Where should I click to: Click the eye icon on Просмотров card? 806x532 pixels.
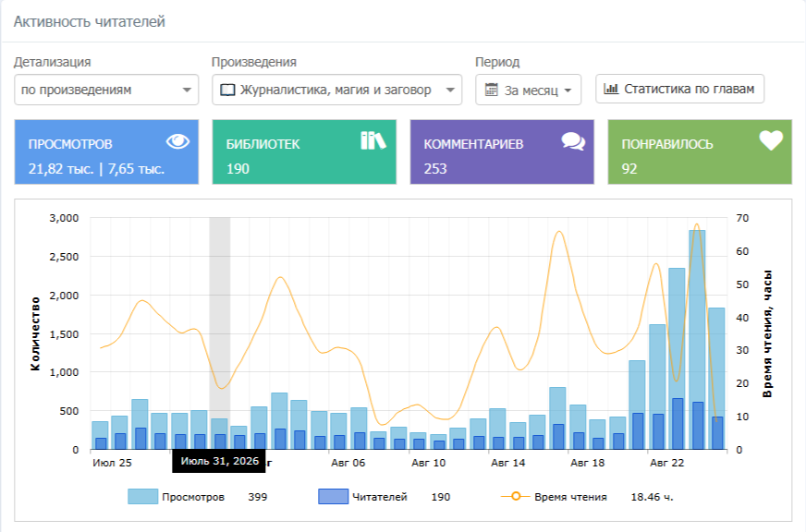tap(177, 141)
